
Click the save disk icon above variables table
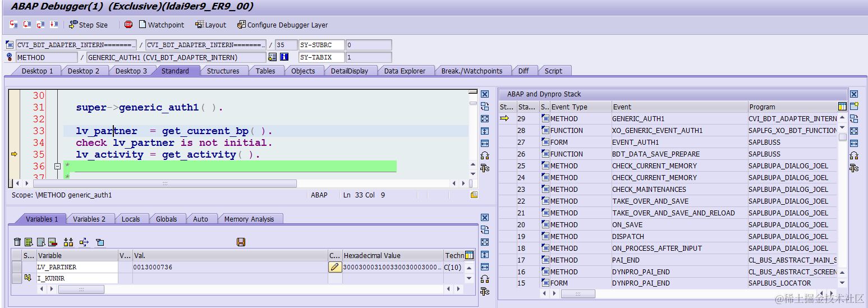[241, 242]
